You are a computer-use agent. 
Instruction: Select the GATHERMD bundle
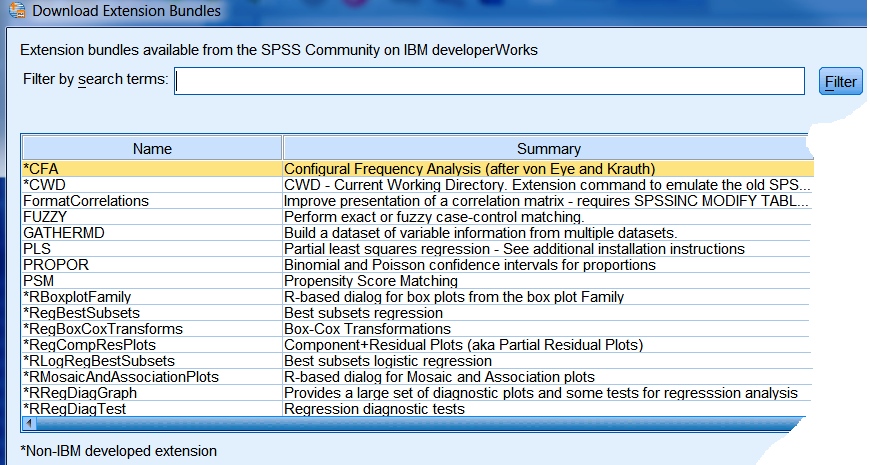[64, 233]
